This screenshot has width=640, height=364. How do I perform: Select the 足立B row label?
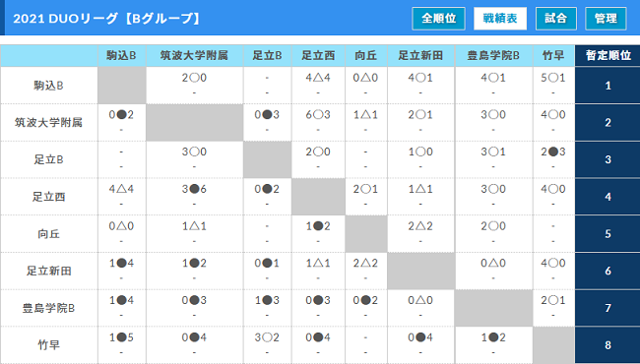click(x=48, y=159)
